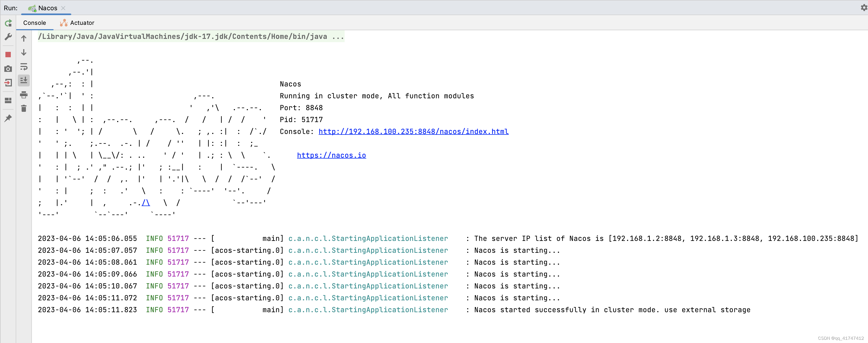Viewport: 868px width, 343px height.
Task: Close the Nacos run tab
Action: [64, 8]
